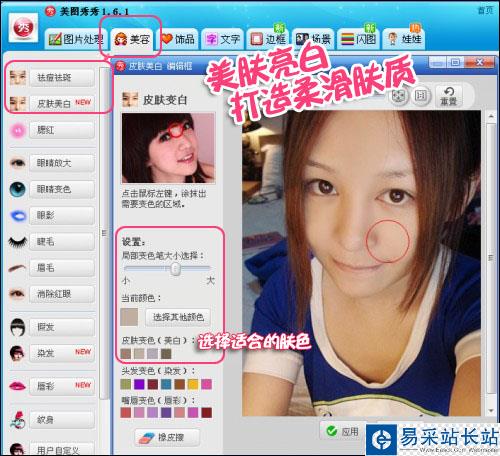Open the 眼睛放大 eye enlarge tool

62,163
